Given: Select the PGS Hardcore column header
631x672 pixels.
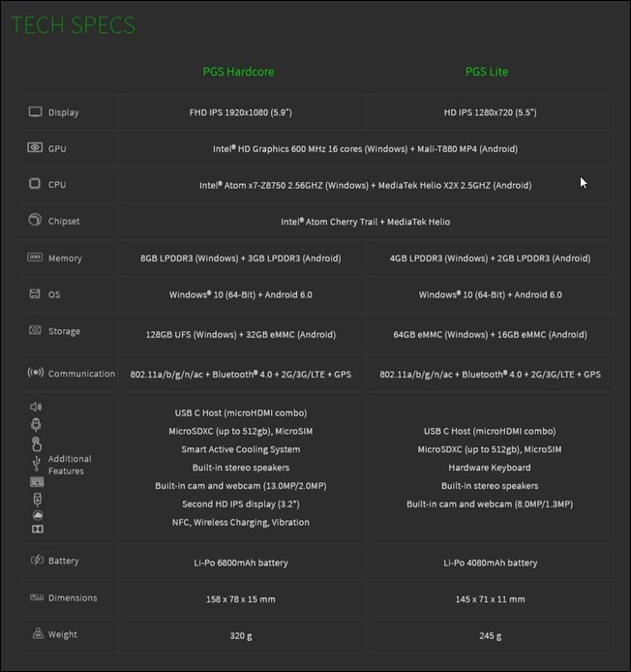Looking at the screenshot, I should [x=238, y=72].
